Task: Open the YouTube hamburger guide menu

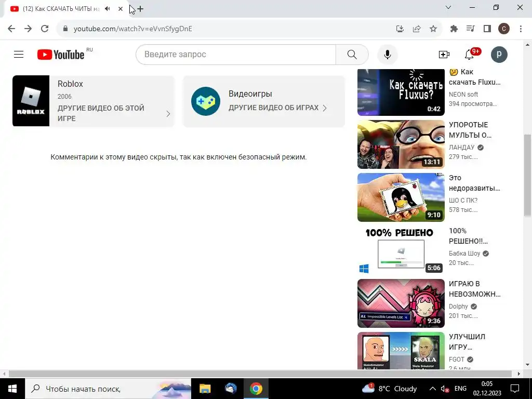Action: 19,54
